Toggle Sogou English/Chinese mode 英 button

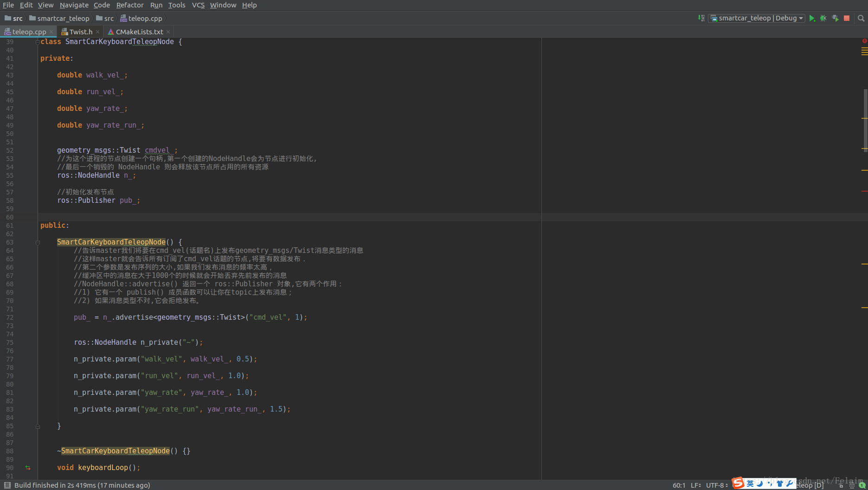[750, 484]
